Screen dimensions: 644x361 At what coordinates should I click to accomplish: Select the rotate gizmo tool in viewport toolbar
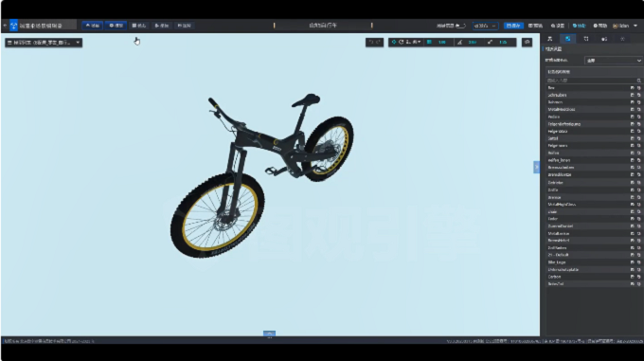pos(401,42)
